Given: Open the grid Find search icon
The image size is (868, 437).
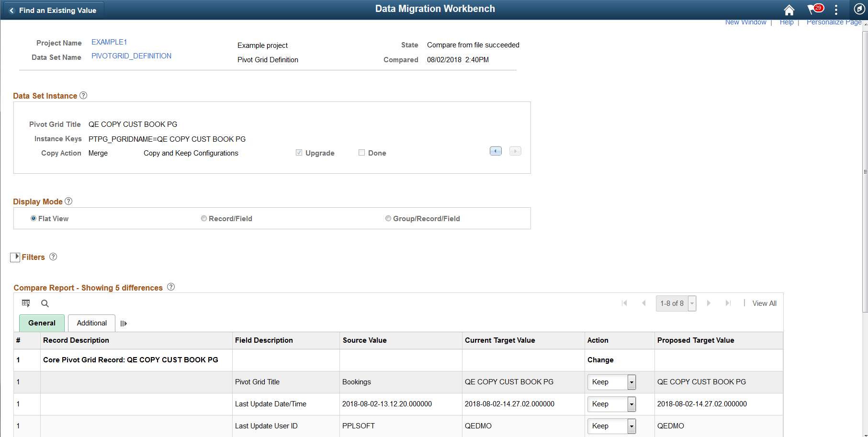Looking at the screenshot, I should (45, 303).
